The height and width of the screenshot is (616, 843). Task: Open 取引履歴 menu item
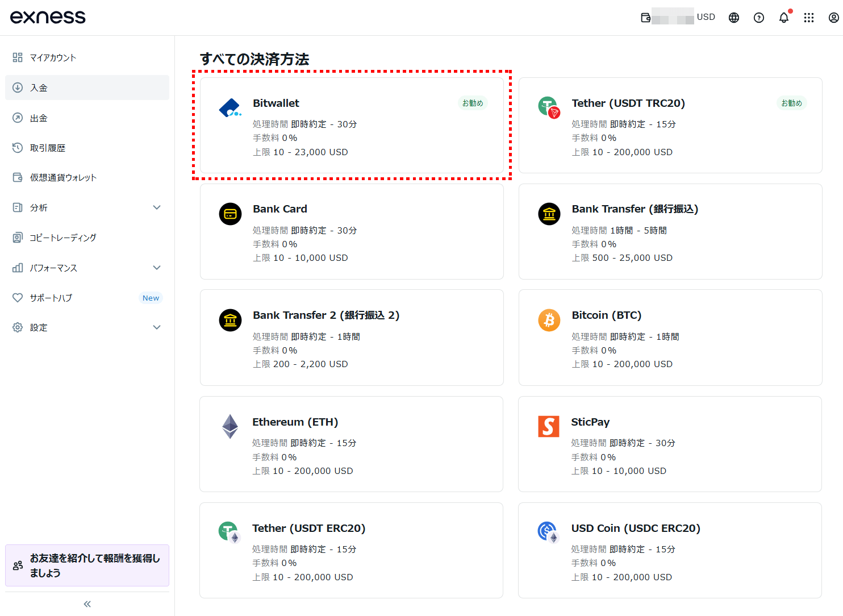(87, 148)
